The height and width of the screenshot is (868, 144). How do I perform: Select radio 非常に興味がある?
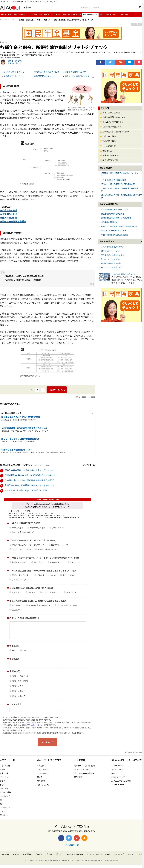pos(10,562)
